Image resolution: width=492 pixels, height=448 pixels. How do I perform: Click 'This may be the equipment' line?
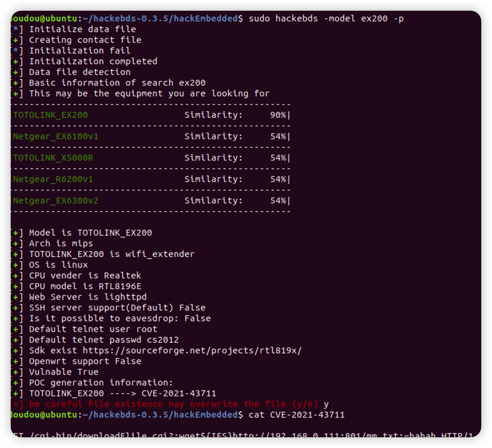(149, 93)
